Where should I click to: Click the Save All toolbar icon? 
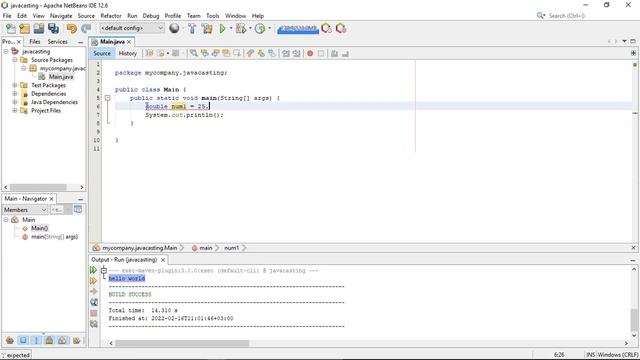click(x=53, y=28)
